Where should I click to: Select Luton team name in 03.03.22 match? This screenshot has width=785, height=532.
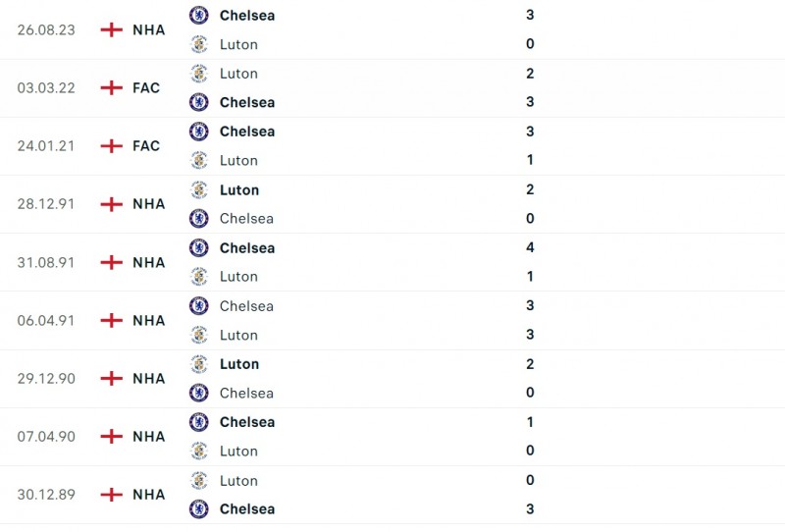(x=238, y=74)
